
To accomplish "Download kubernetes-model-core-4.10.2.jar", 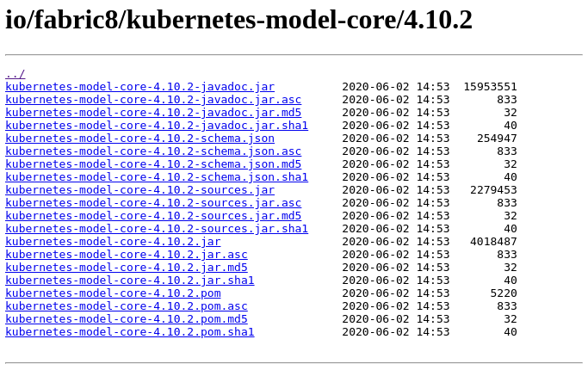I will pos(113,242).
